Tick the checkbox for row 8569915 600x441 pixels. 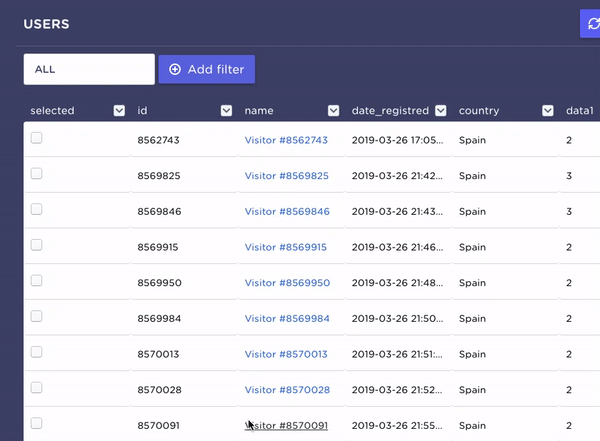coord(36,245)
